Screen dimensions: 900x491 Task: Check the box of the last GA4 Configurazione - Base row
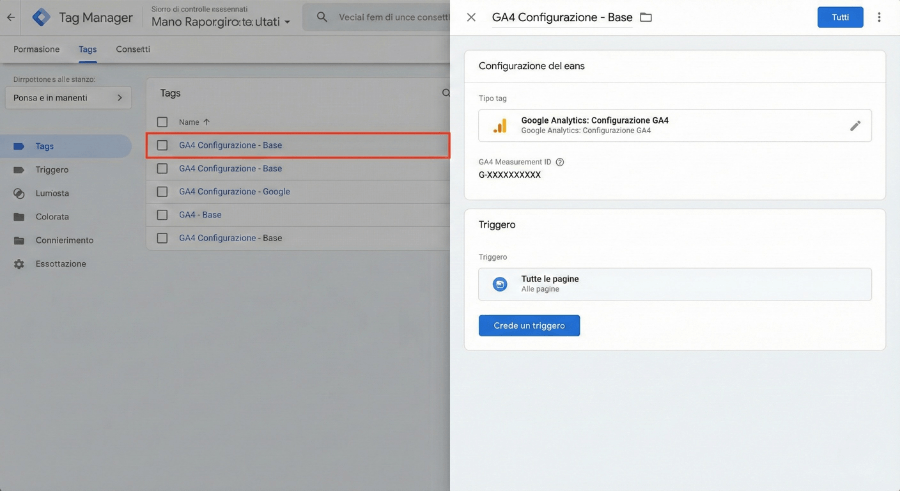tap(162, 238)
